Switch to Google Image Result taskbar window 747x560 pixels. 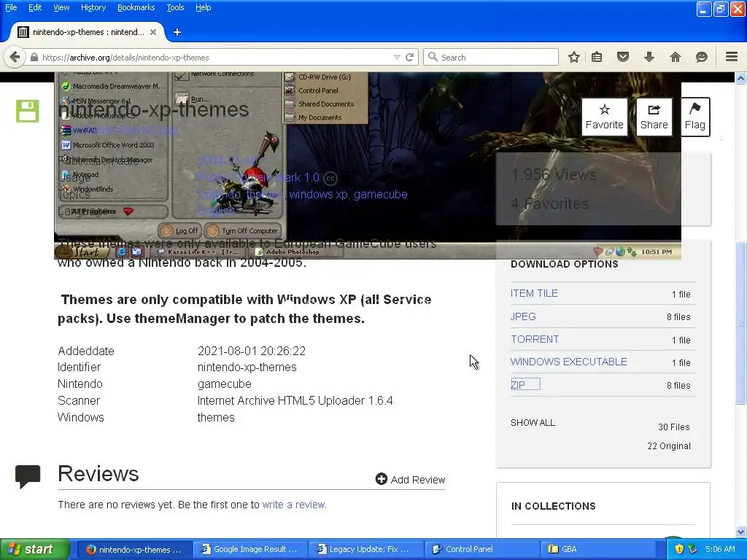click(x=249, y=549)
